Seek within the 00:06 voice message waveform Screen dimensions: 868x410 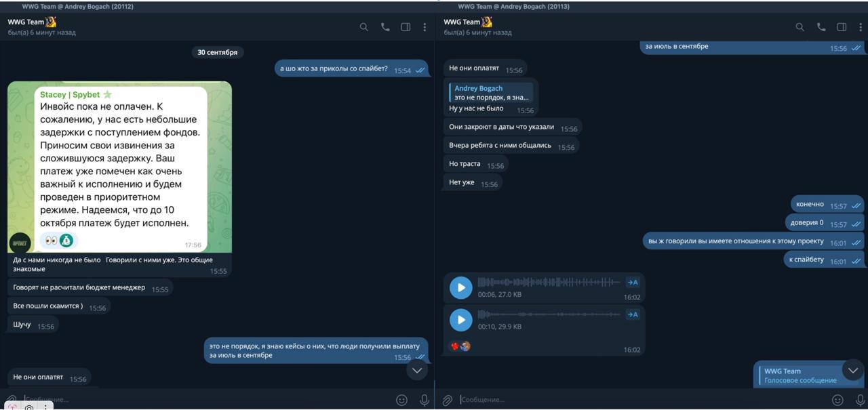549,282
